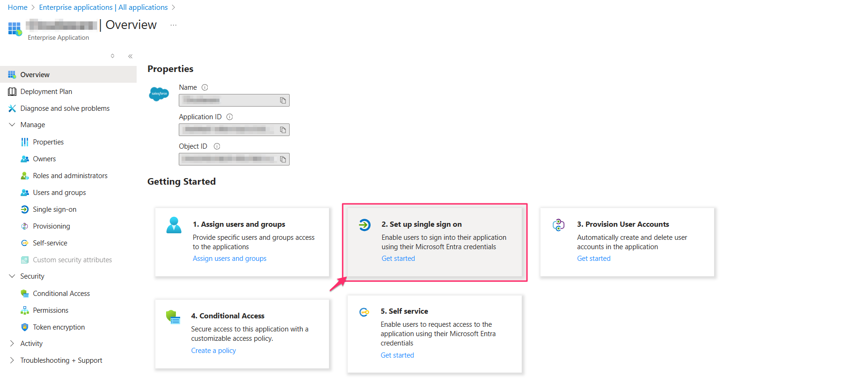Click the Salesforce application logo
Image resolution: width=868 pixels, height=381 pixels.
159,94
